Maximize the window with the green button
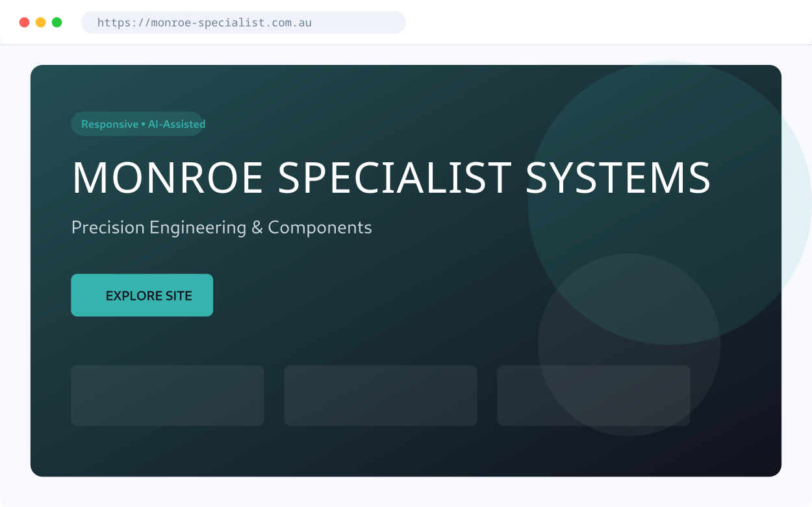This screenshot has height=507, width=812. coord(57,22)
